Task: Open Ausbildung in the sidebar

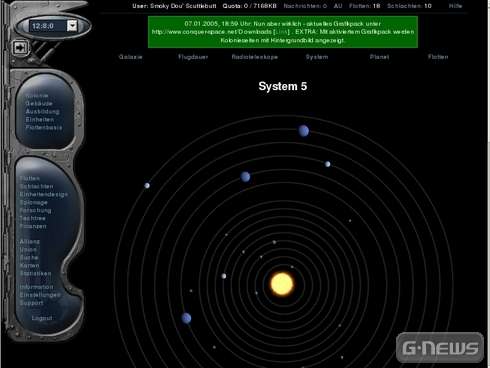Action: (x=43, y=111)
